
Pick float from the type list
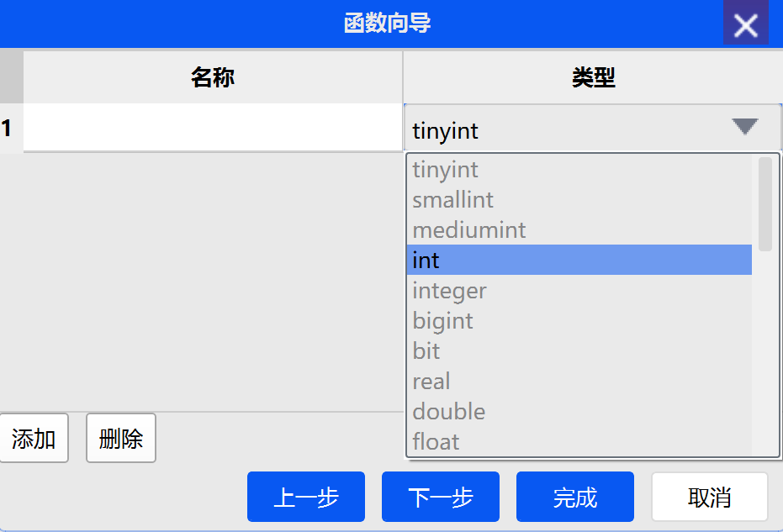pyautogui.click(x=579, y=441)
